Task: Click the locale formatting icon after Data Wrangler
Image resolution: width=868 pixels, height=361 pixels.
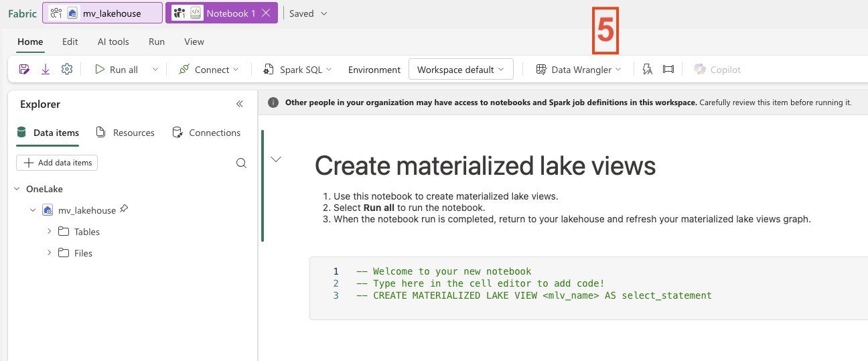Action: 647,70
